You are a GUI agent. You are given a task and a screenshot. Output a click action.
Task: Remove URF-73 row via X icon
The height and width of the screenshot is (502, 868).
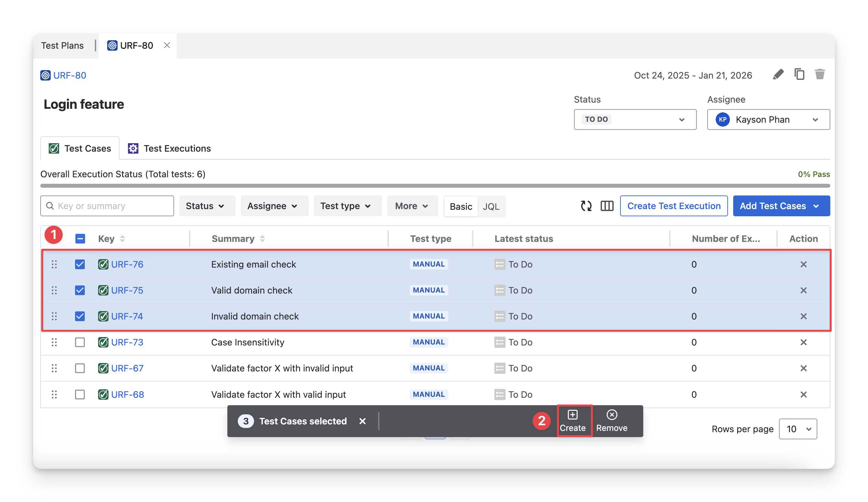(x=803, y=342)
